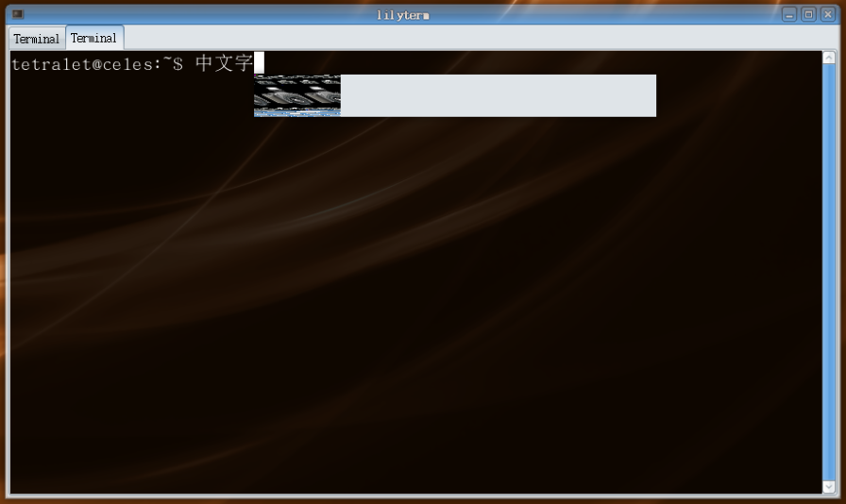Click the gray input method candidate box
Image resolution: width=846 pixels, height=504 pixels.
pos(498,95)
